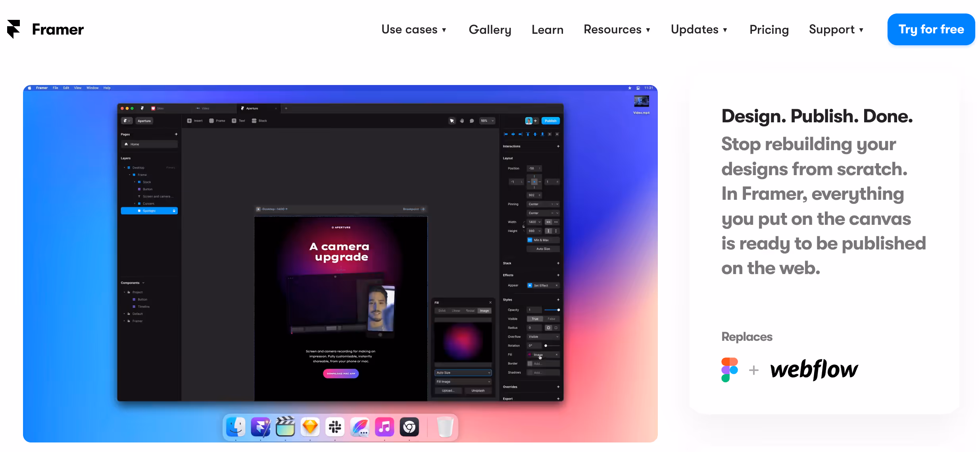Screen dimensions: 980x452
Task: Select the Home page
Action: tap(149, 144)
